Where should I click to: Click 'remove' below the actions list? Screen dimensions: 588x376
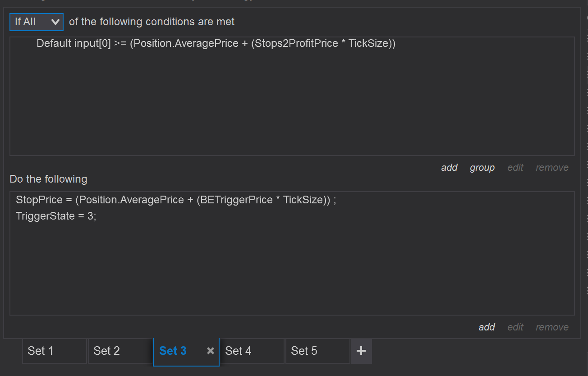click(x=552, y=327)
